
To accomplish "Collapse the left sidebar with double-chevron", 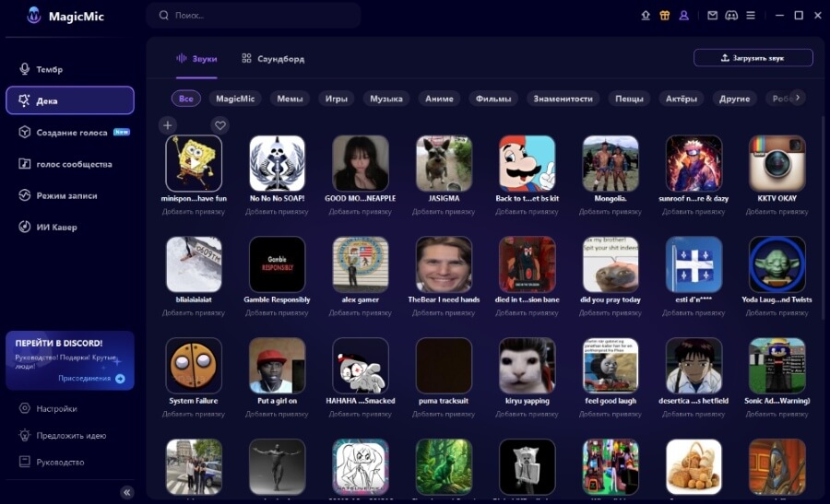I will pos(127,492).
